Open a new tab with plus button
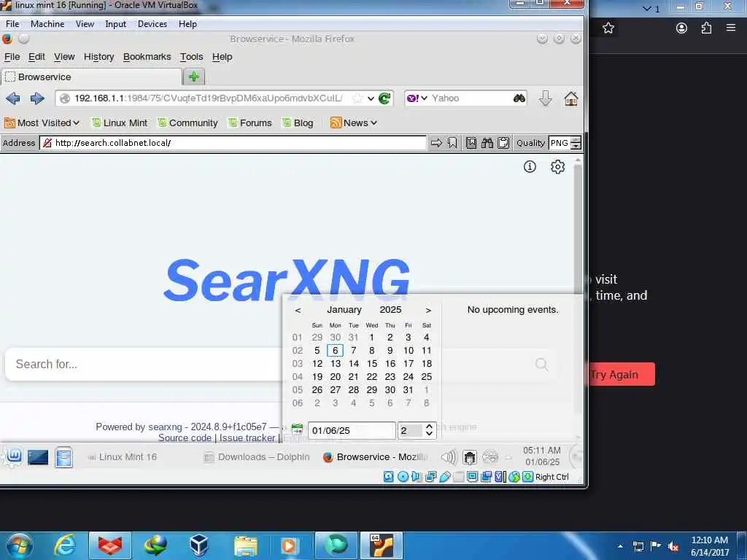Viewport: 747px width, 560px height. [x=194, y=77]
